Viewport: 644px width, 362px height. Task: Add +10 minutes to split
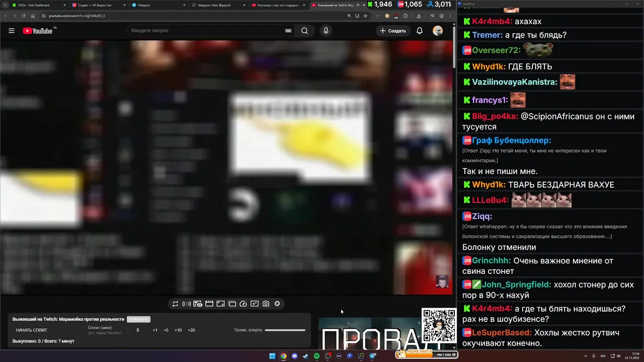coord(178,330)
